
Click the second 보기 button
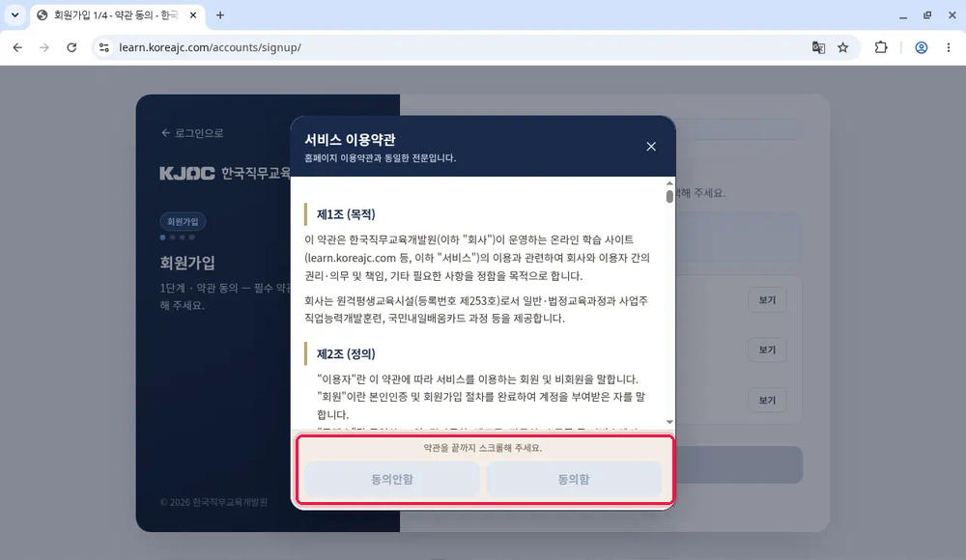767,350
